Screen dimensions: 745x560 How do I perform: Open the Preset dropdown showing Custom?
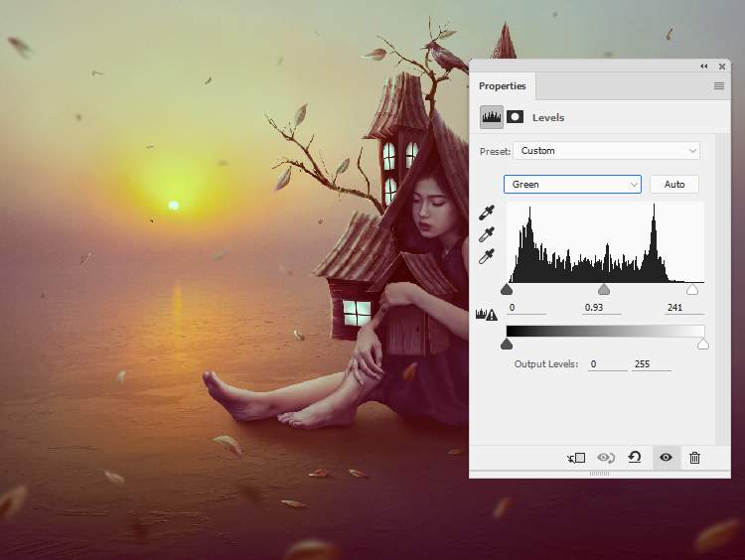[606, 151]
